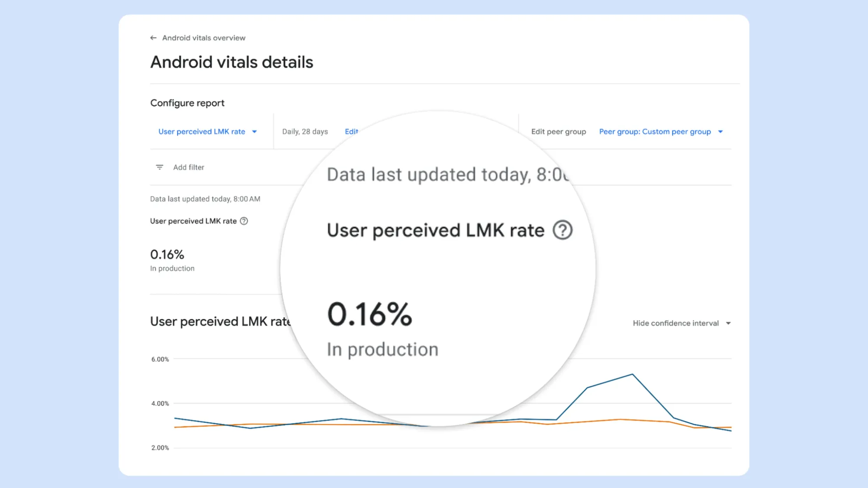Select the filter lines icon left of Add filter
This screenshot has width=868, height=488.
(159, 167)
